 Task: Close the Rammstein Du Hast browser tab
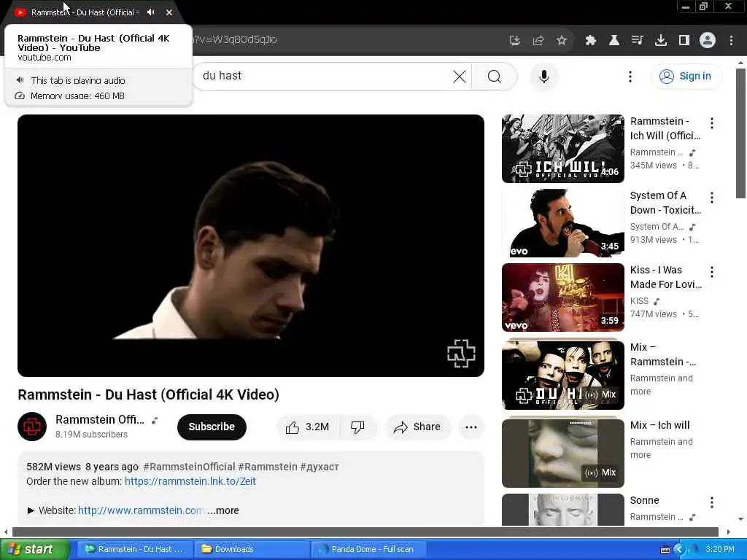[169, 12]
